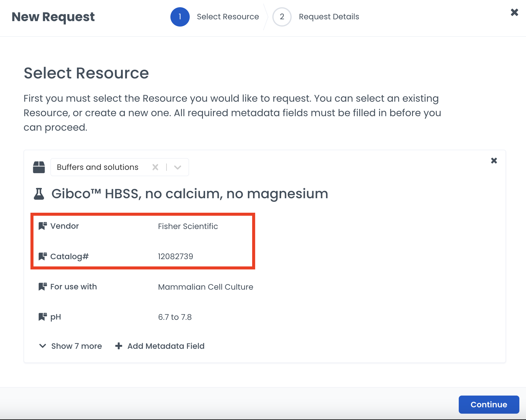
Task: Click the flask icon next to Gibco title
Action: point(39,194)
